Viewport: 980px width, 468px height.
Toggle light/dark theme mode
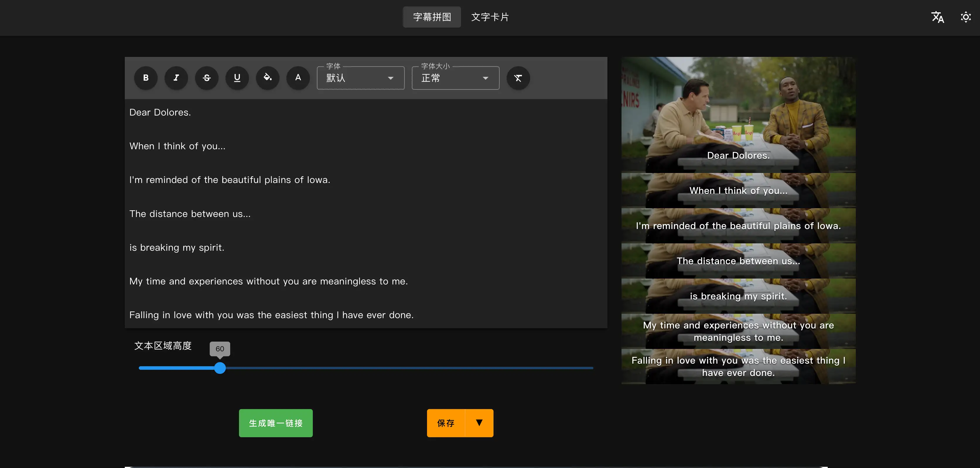point(966,17)
